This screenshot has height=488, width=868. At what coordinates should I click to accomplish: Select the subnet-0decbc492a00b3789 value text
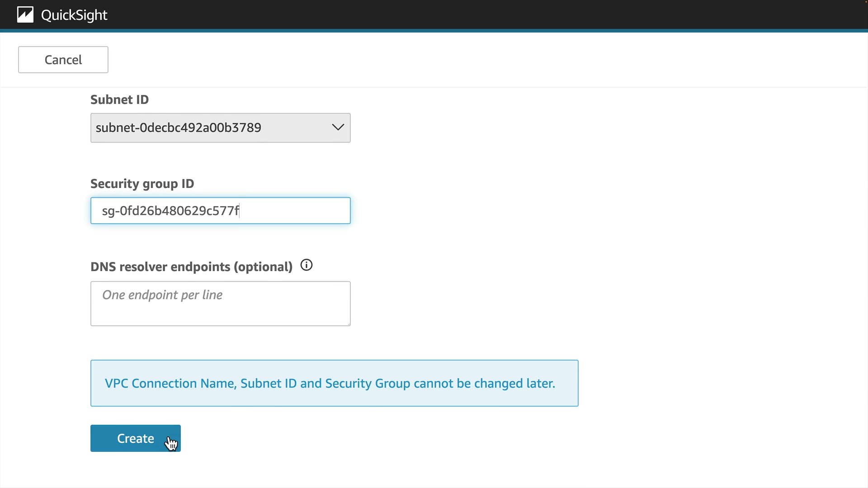178,128
